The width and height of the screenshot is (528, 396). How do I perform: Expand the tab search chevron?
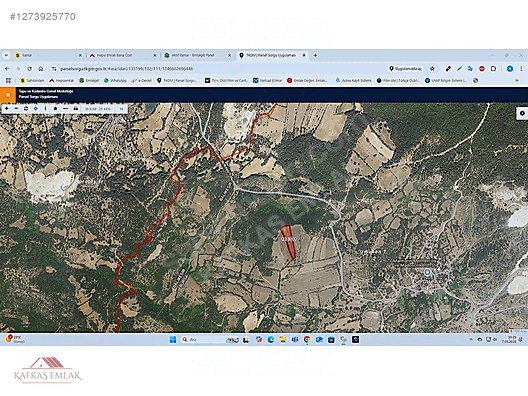point(6,55)
